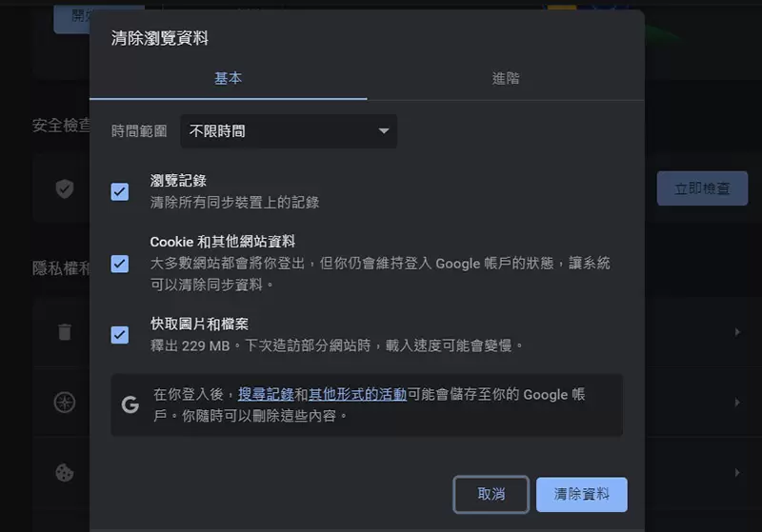Image resolution: width=762 pixels, height=532 pixels.
Task: Click the safety check shield icon
Action: [65, 188]
